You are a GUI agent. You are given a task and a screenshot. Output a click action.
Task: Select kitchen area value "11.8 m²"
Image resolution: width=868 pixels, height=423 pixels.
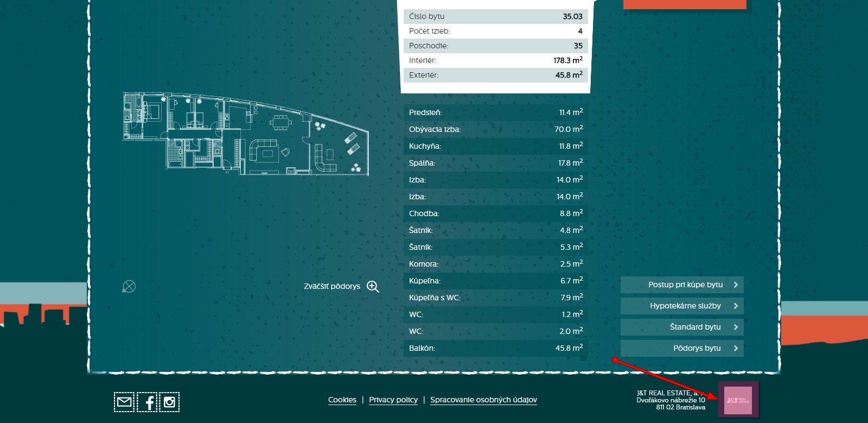pyautogui.click(x=571, y=146)
